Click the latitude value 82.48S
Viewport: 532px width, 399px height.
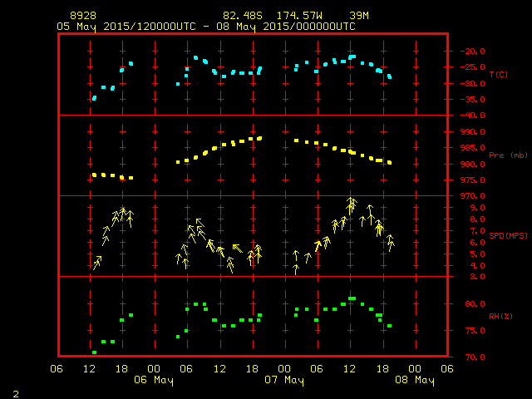point(240,16)
